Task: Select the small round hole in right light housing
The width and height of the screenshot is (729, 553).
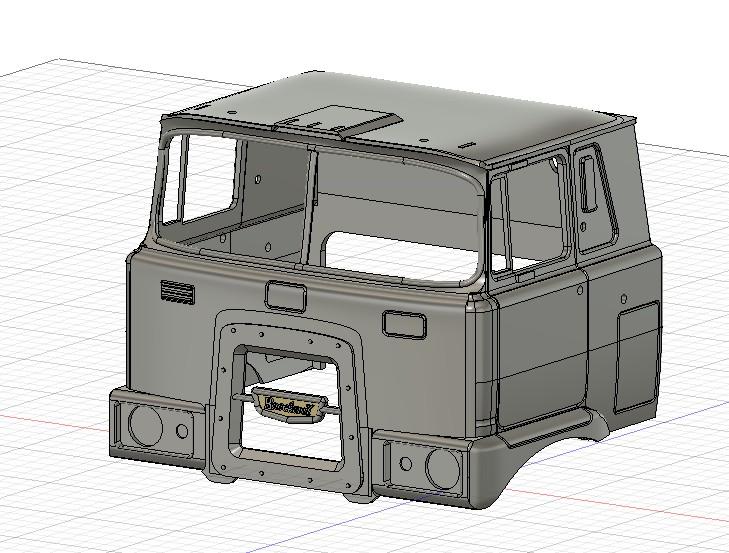Action: (406, 465)
